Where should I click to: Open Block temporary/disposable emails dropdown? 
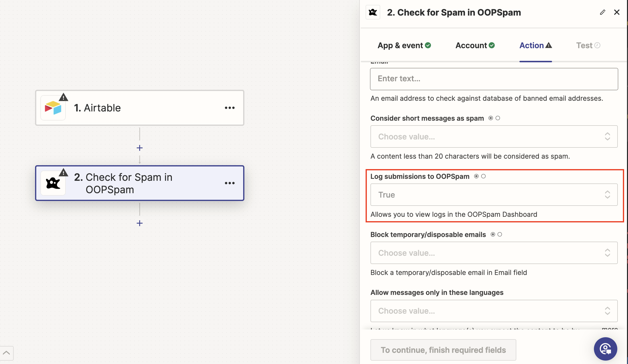(x=494, y=253)
